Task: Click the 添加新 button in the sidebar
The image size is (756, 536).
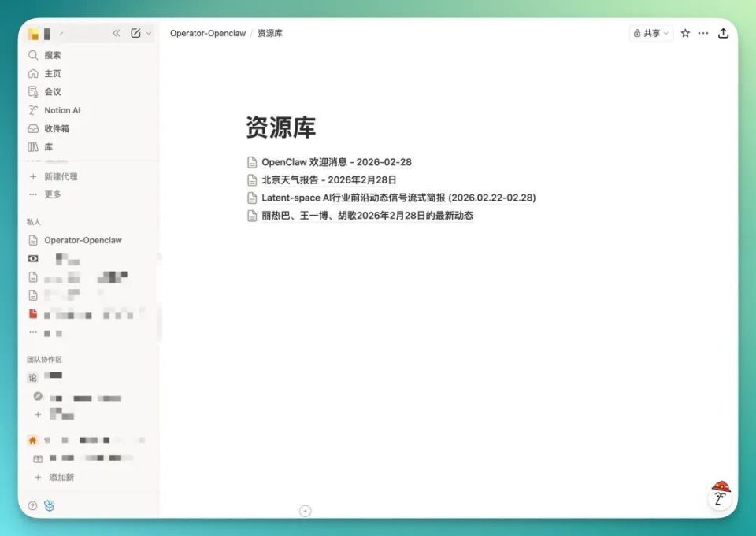Action: pos(55,477)
